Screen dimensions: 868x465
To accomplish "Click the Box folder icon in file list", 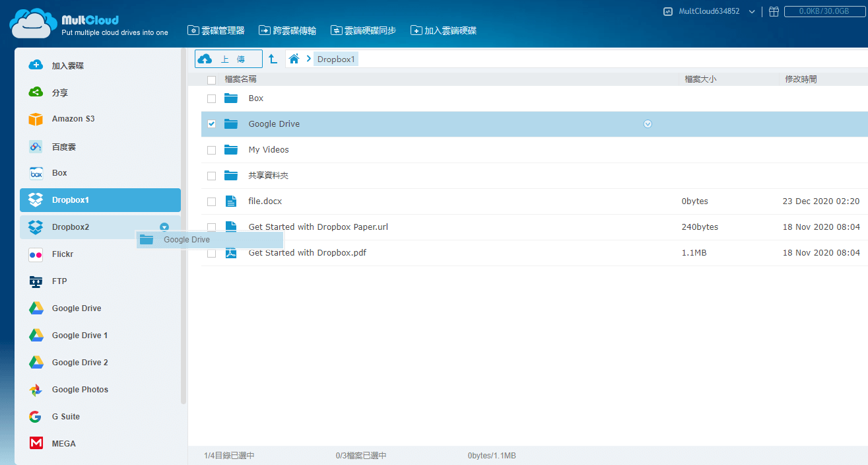I will (x=230, y=98).
